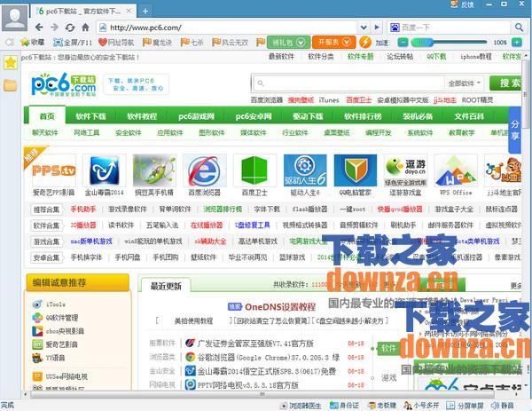Screen dimensions: 532x411
Task: Click the browser search magnifier icon
Action: click(519, 28)
